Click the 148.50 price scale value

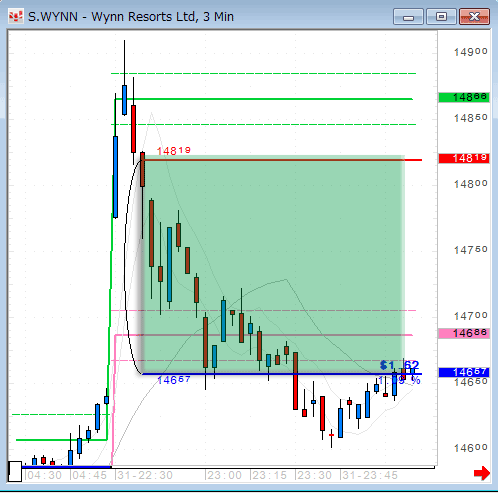pos(471,118)
